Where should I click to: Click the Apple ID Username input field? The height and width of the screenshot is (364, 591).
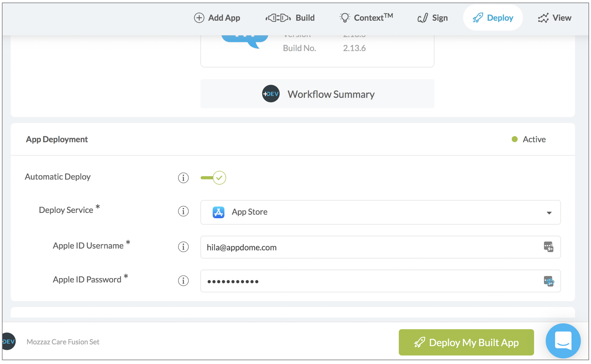[x=380, y=247]
